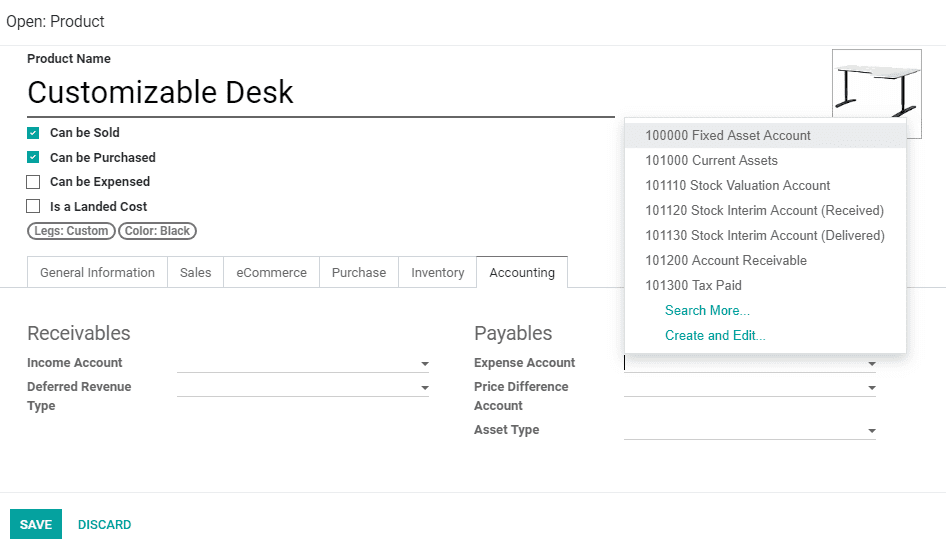
Task: Open the Inventory tab
Action: click(x=437, y=272)
